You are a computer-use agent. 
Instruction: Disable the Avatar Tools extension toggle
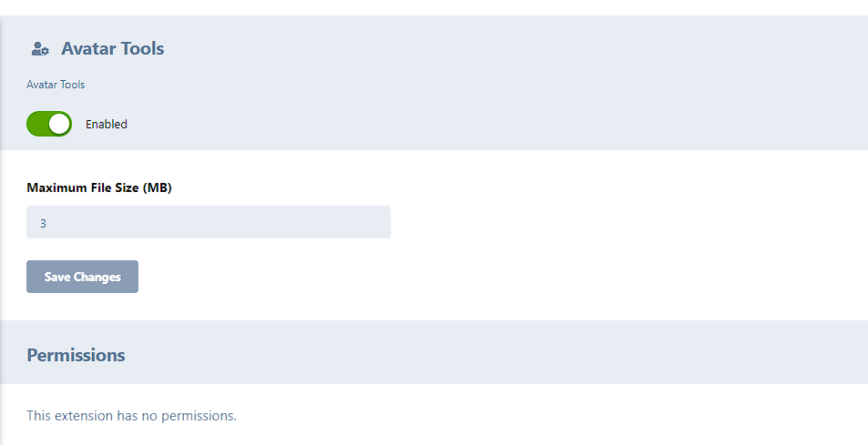pos(49,124)
